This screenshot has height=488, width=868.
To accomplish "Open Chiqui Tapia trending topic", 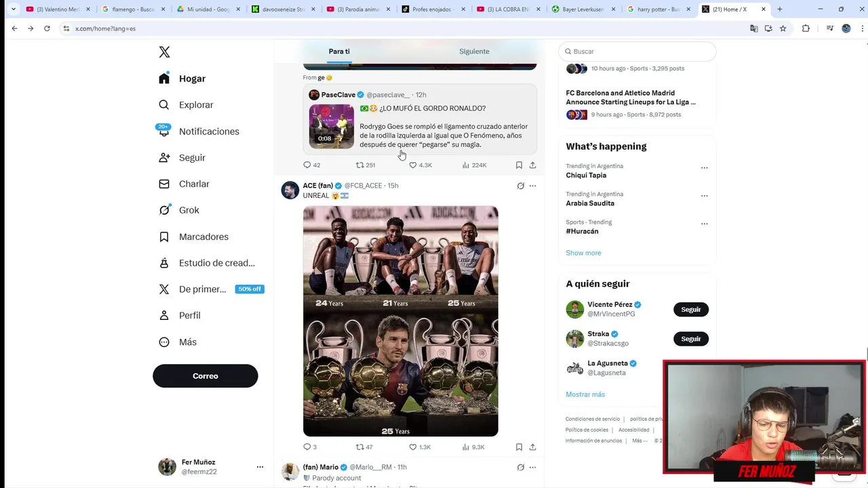I will tap(586, 175).
